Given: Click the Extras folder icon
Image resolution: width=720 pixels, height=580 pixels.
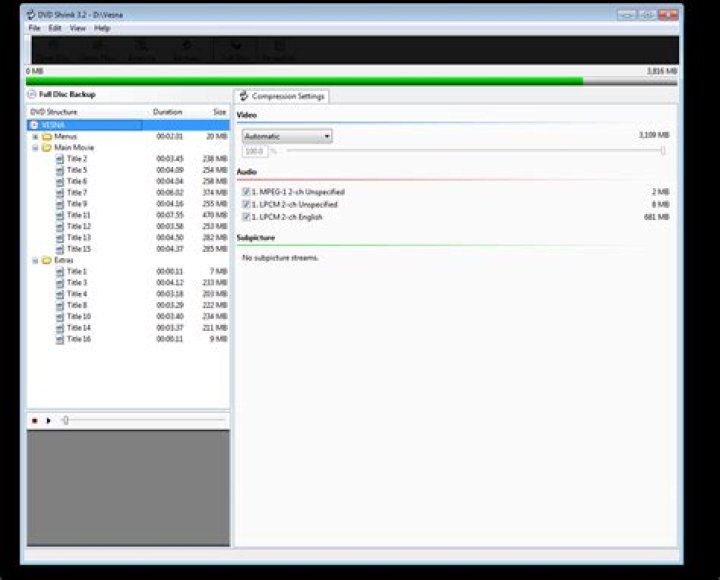Looking at the screenshot, I should click(x=46, y=260).
